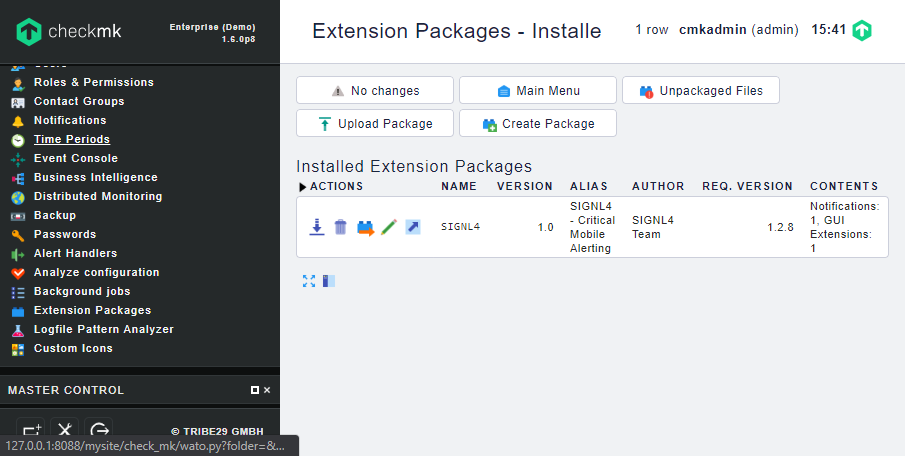Click the ALIAS column header
905x456 pixels.
point(589,186)
